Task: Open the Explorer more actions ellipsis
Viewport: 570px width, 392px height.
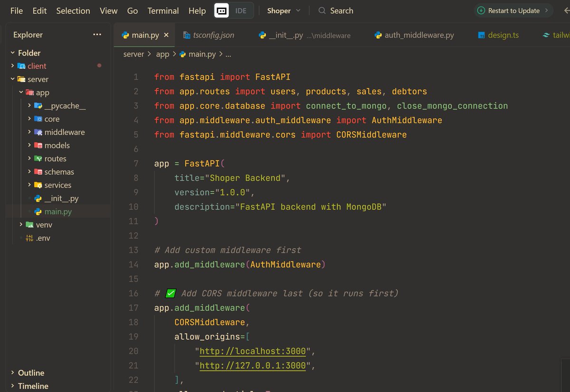Action: (x=97, y=34)
